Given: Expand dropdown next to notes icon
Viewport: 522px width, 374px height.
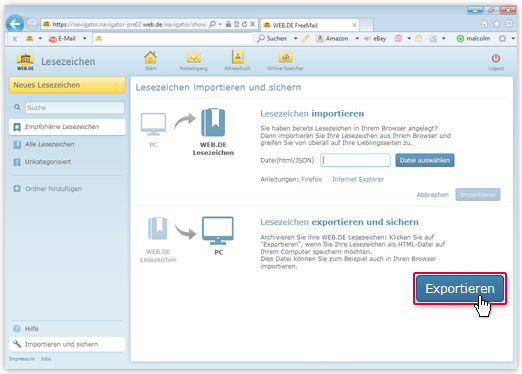Looking at the screenshot, I should click(x=444, y=39).
